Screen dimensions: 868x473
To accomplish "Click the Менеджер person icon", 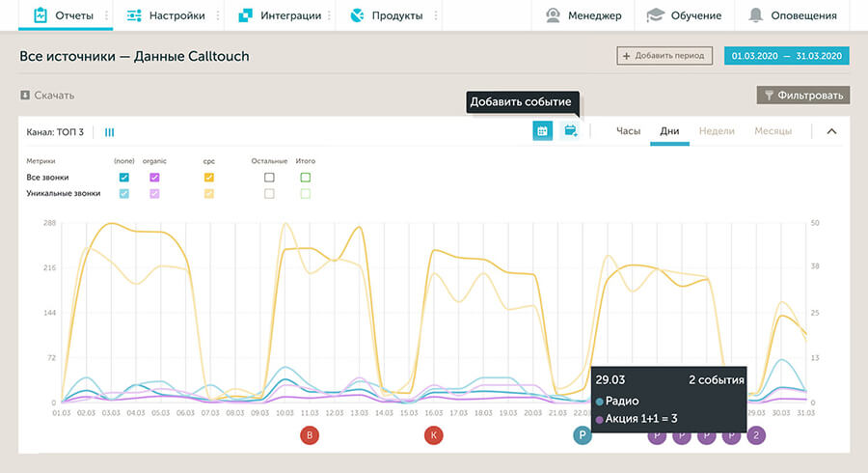I will [x=553, y=15].
